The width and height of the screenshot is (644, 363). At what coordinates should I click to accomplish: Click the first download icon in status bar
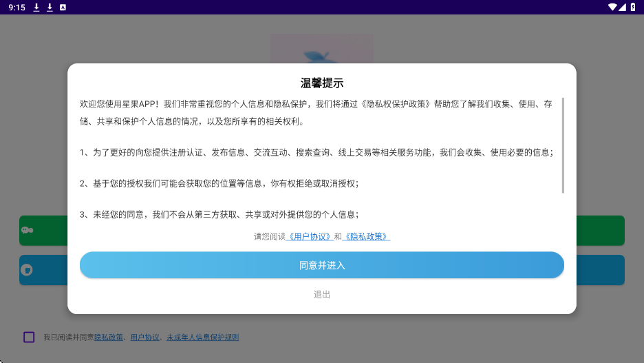pyautogui.click(x=36, y=8)
